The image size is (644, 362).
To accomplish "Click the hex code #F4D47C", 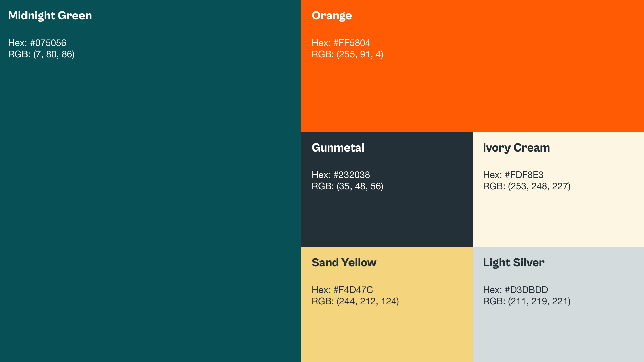I will 353,290.
